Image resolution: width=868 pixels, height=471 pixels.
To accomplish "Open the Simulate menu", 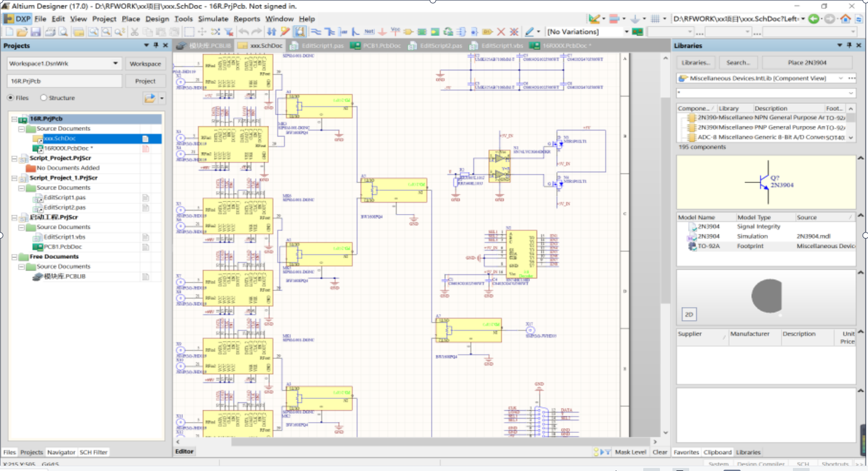I will (x=213, y=19).
